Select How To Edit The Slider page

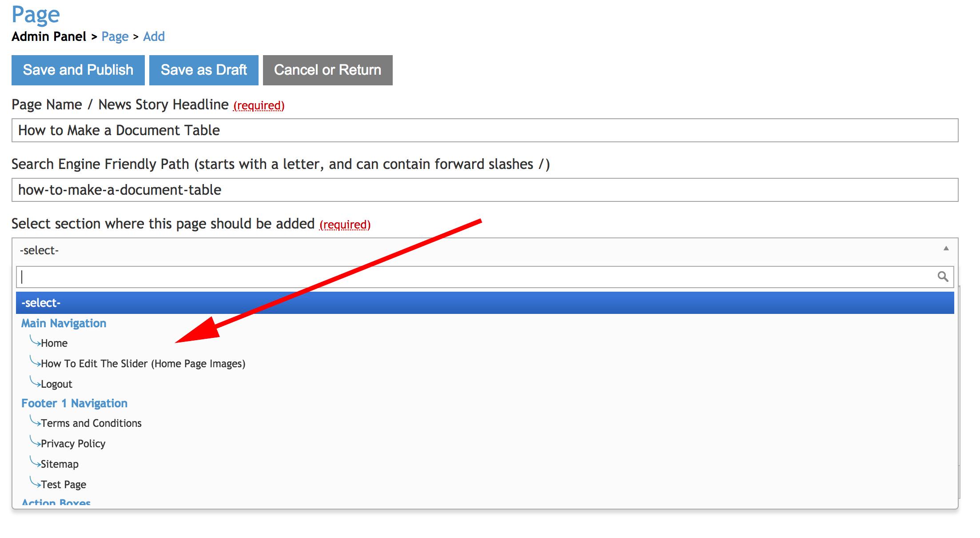pos(143,363)
